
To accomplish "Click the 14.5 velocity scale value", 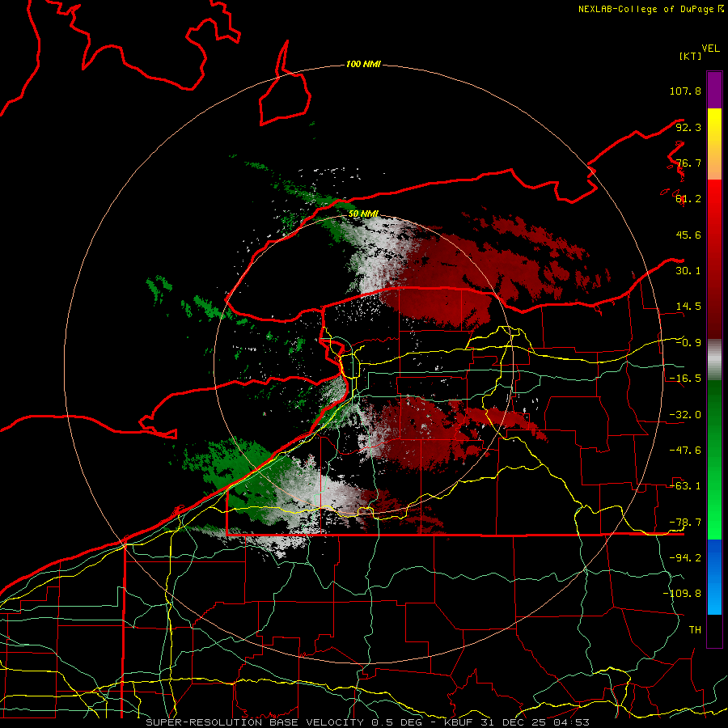I will tap(688, 307).
